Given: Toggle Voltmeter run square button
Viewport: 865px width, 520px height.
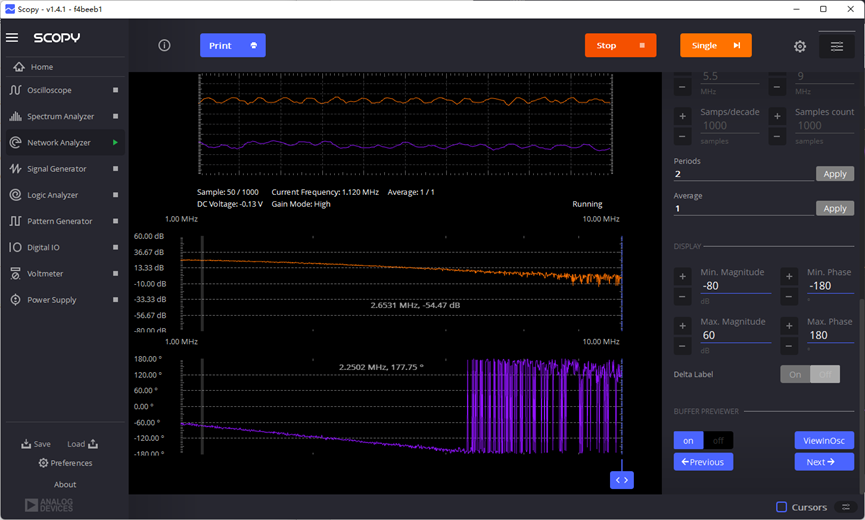Looking at the screenshot, I should [115, 274].
